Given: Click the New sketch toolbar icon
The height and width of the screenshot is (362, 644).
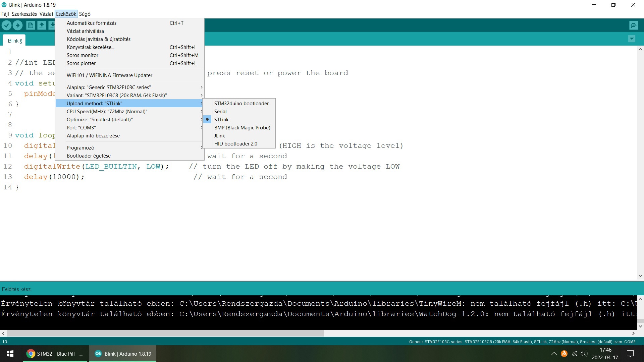Looking at the screenshot, I should point(31,25).
